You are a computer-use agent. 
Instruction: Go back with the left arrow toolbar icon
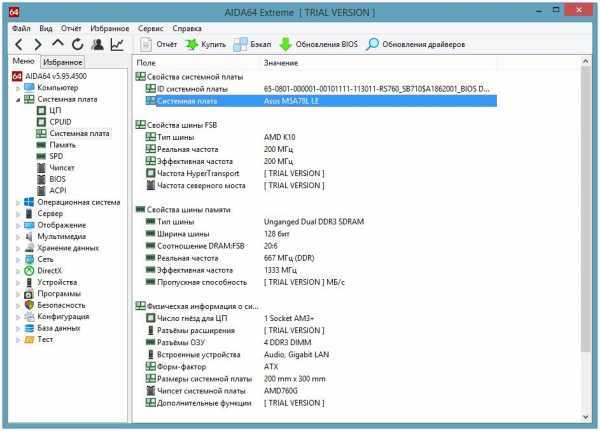click(19, 45)
